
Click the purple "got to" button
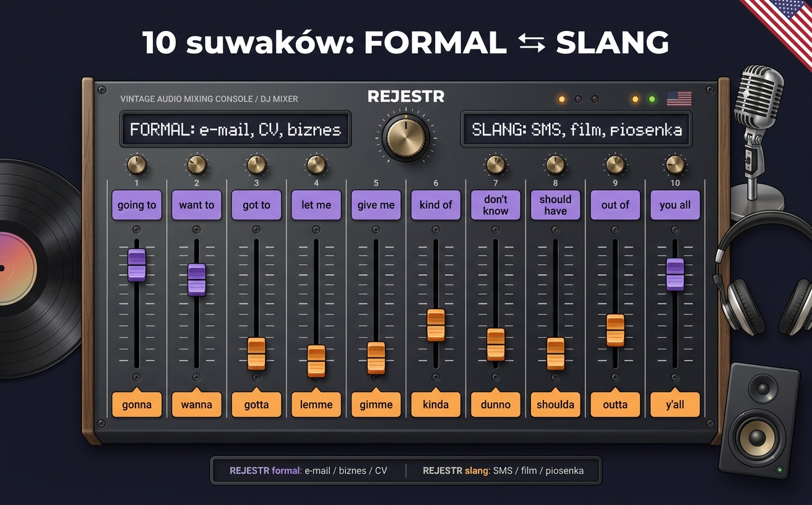[x=256, y=205]
